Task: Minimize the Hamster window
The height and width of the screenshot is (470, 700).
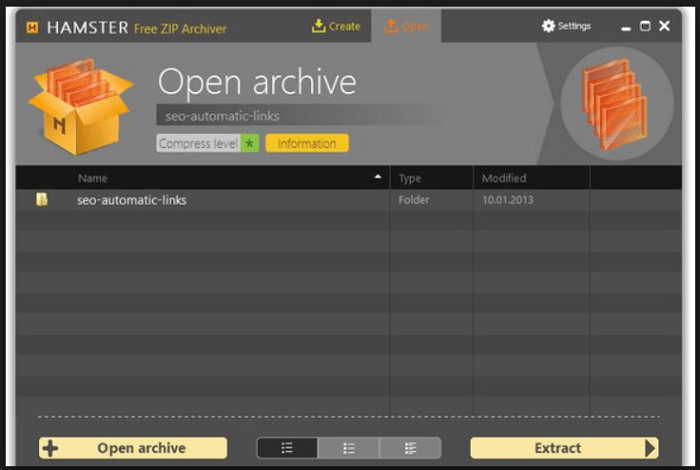Action: pos(626,28)
